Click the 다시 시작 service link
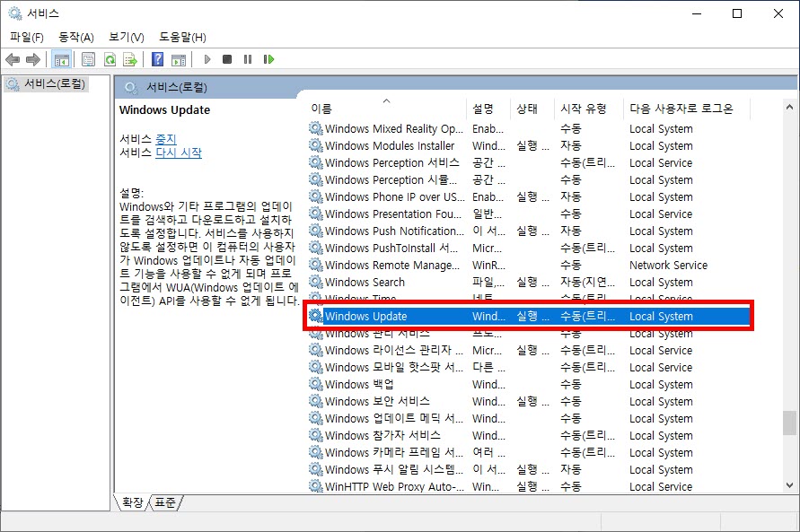The height and width of the screenshot is (532, 800). click(x=179, y=153)
